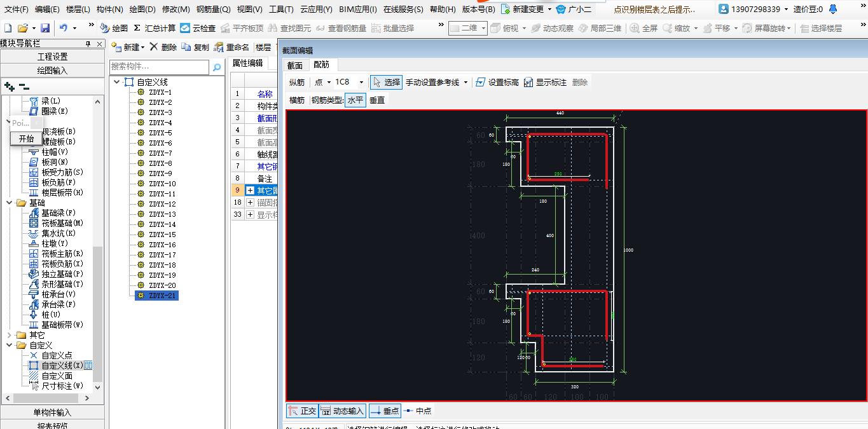Click 重命名 in component list toolbar
Screen dimensions: 868x429
pyautogui.click(x=232, y=47)
